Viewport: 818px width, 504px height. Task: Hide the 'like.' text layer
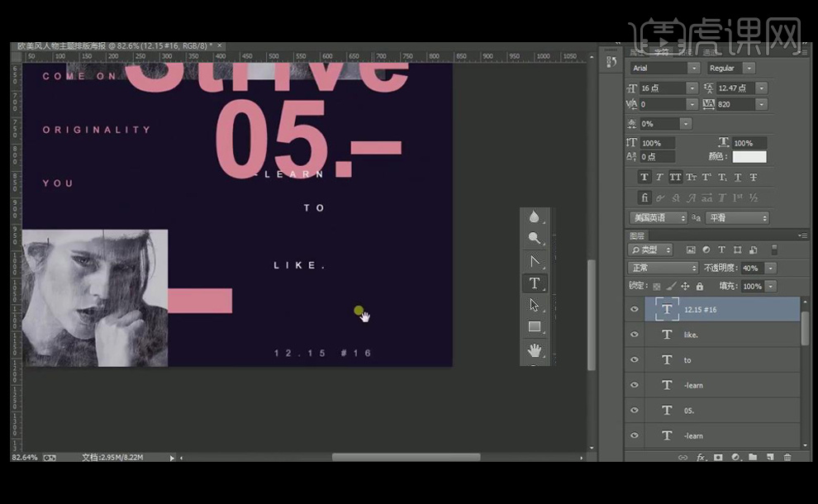(635, 335)
